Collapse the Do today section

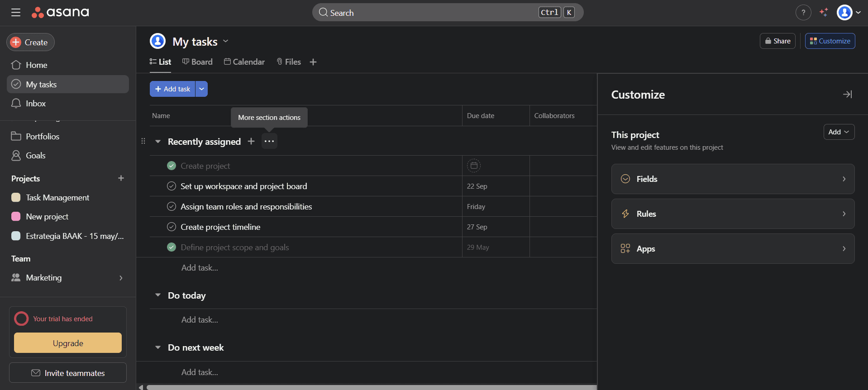pos(158,295)
